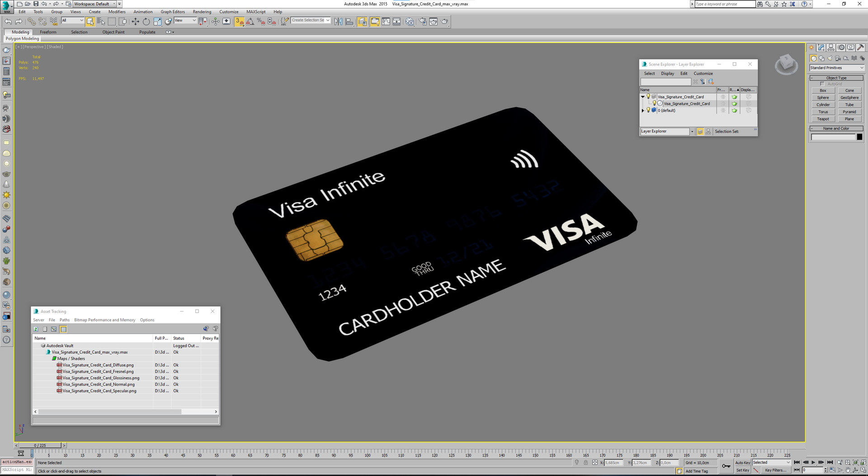Click the Play Animation button
The height and width of the screenshot is (476, 868).
click(x=813, y=462)
